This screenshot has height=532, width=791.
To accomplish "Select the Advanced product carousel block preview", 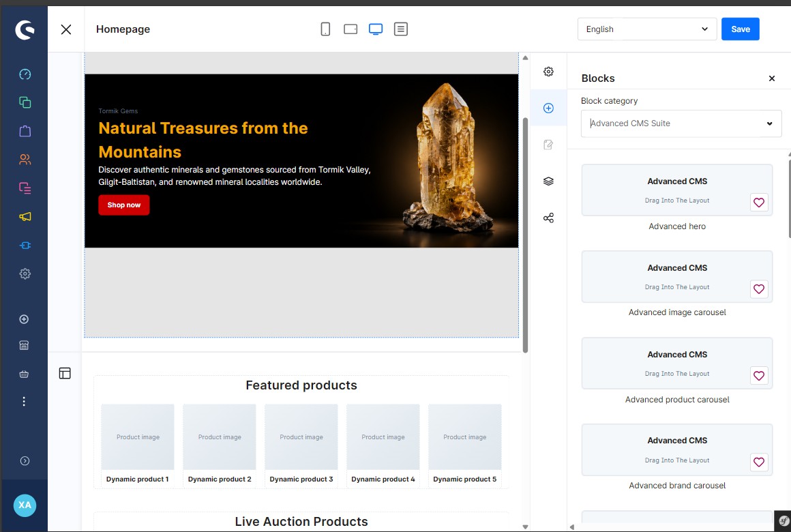I will click(677, 364).
